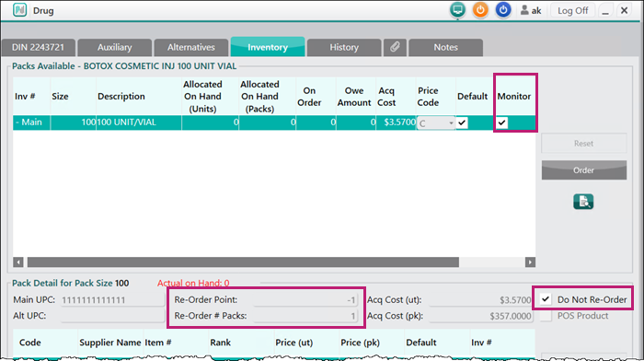Click the horizontal scrollbar right arrow
Screen dimensions: 644x361
[x=530, y=262]
